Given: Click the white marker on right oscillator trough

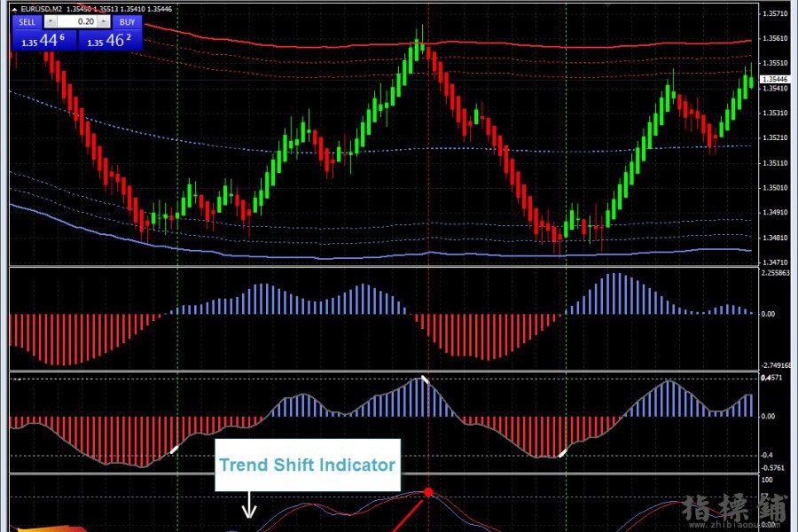Looking at the screenshot, I should tap(562, 453).
